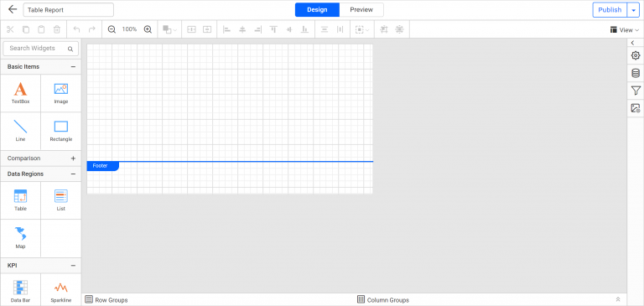
Task: Align selected items to the top
Action: tap(273, 29)
